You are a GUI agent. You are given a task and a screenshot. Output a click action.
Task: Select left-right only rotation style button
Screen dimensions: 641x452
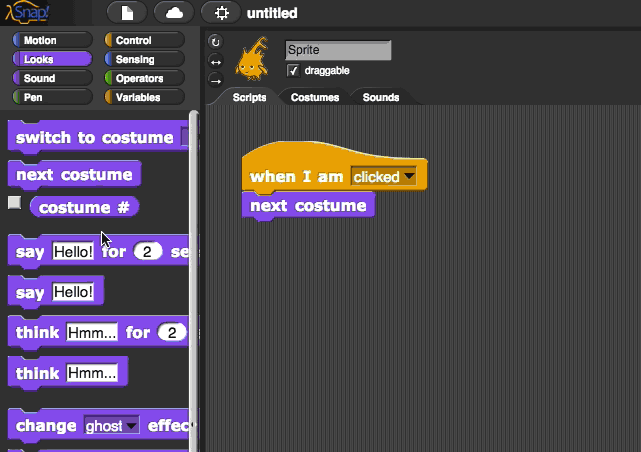tap(215, 61)
